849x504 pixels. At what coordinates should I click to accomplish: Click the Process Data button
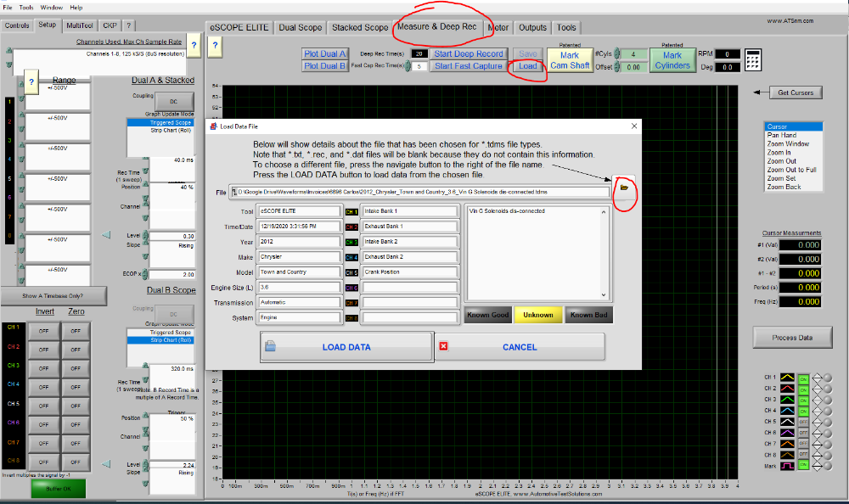click(x=792, y=337)
